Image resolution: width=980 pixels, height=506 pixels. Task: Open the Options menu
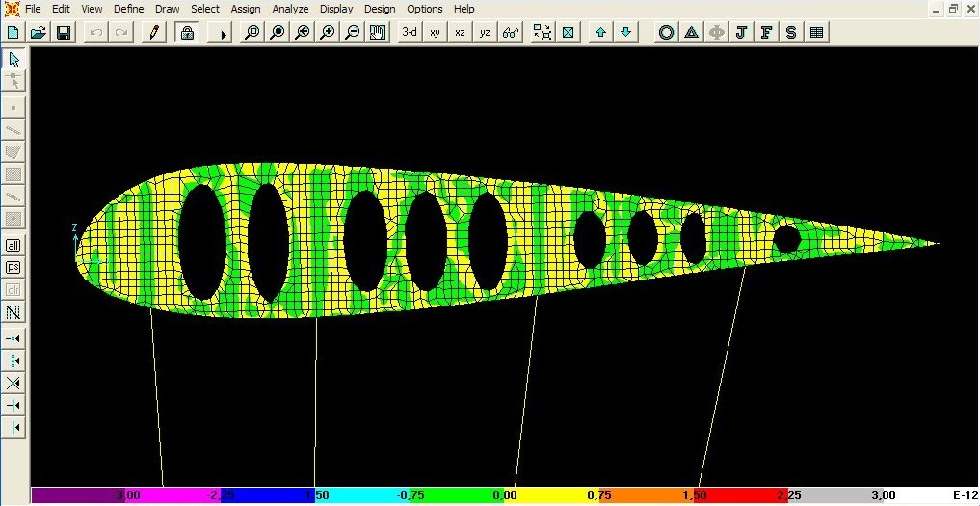(425, 9)
